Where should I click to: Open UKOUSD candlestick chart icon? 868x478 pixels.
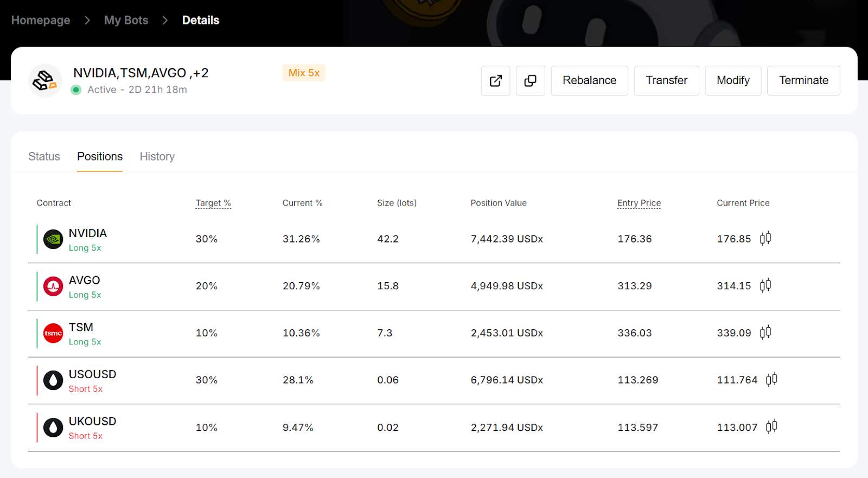click(x=771, y=427)
